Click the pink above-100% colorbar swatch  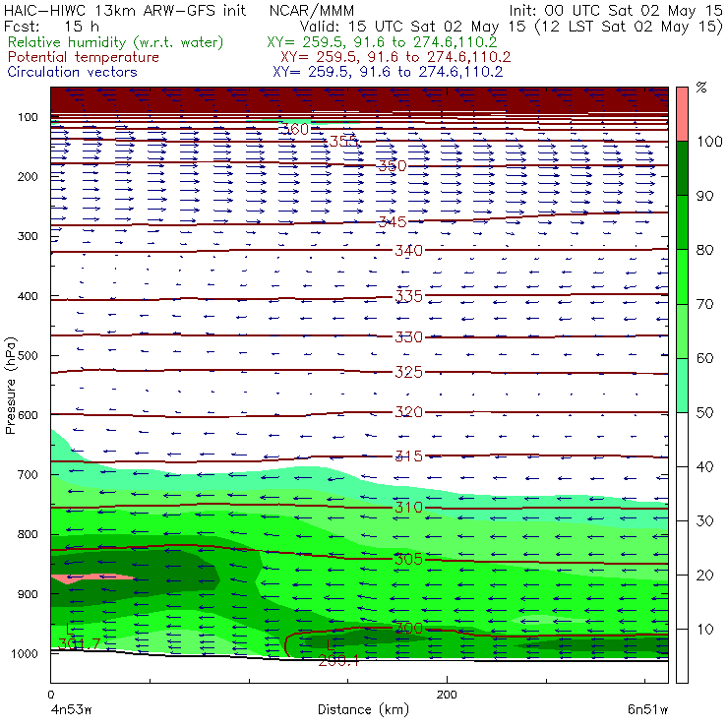682,114
